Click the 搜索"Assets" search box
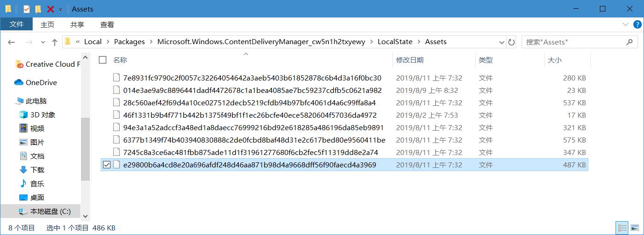Screen dimensions: 644x235 [574, 42]
